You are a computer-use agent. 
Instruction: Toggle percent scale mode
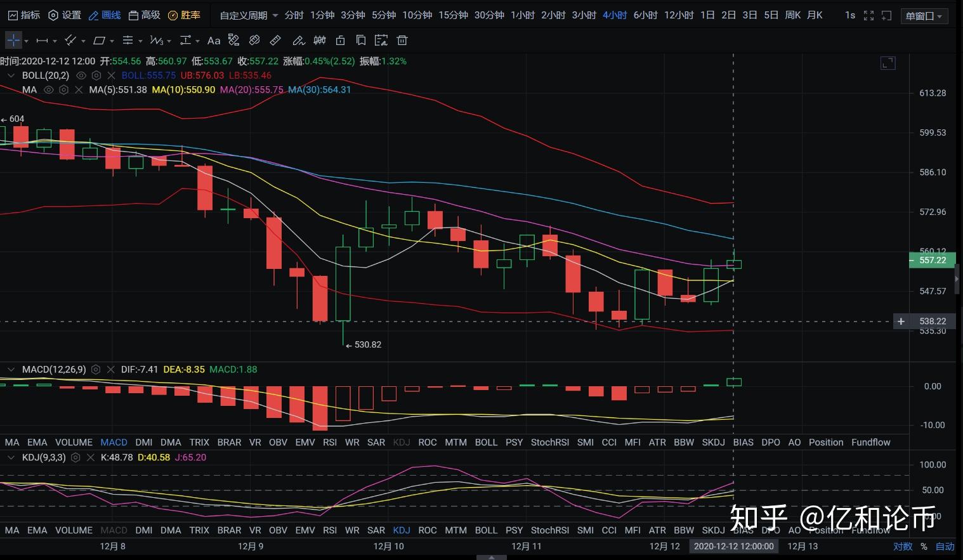[924, 546]
